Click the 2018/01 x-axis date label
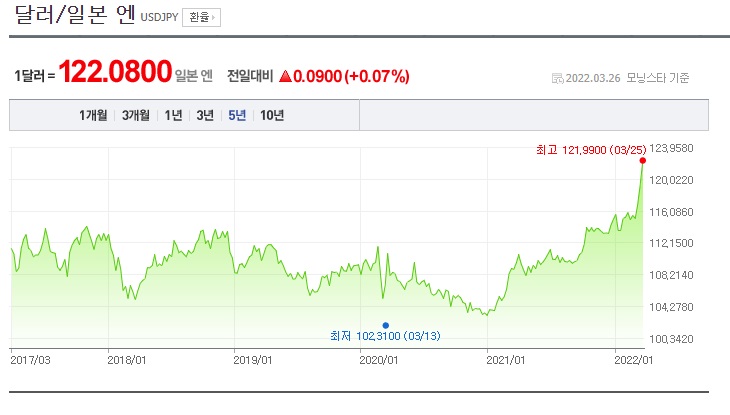 (x=127, y=359)
